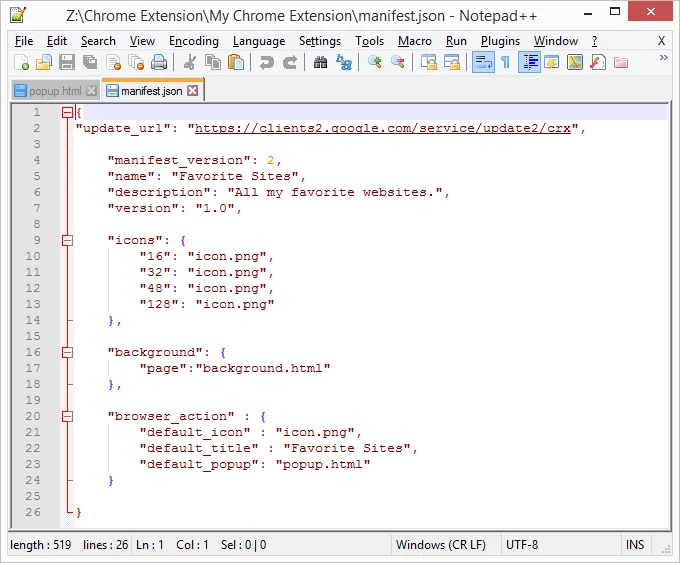Toggle INS insert mode in status bar
This screenshot has height=563, width=680.
pyautogui.click(x=634, y=545)
